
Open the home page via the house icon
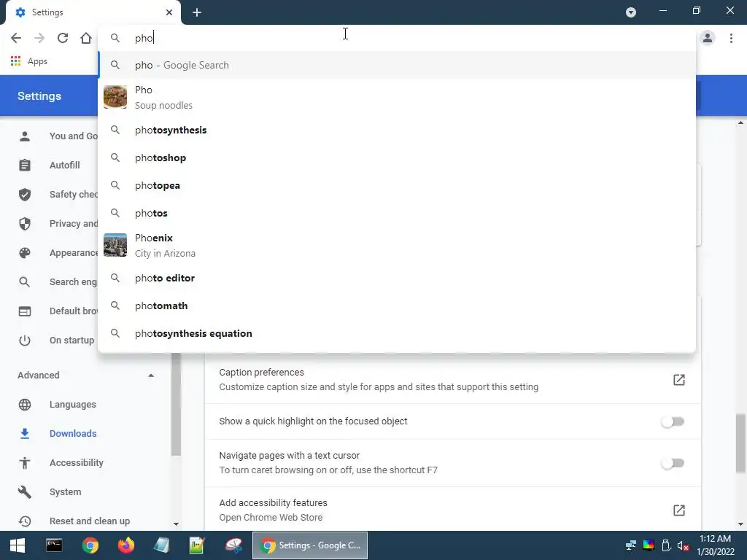[x=86, y=38]
